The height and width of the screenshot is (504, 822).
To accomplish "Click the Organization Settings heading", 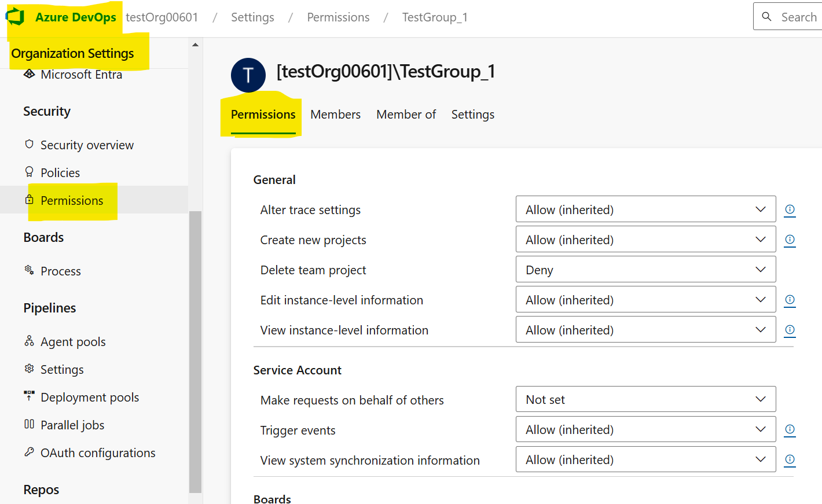I will tap(72, 53).
